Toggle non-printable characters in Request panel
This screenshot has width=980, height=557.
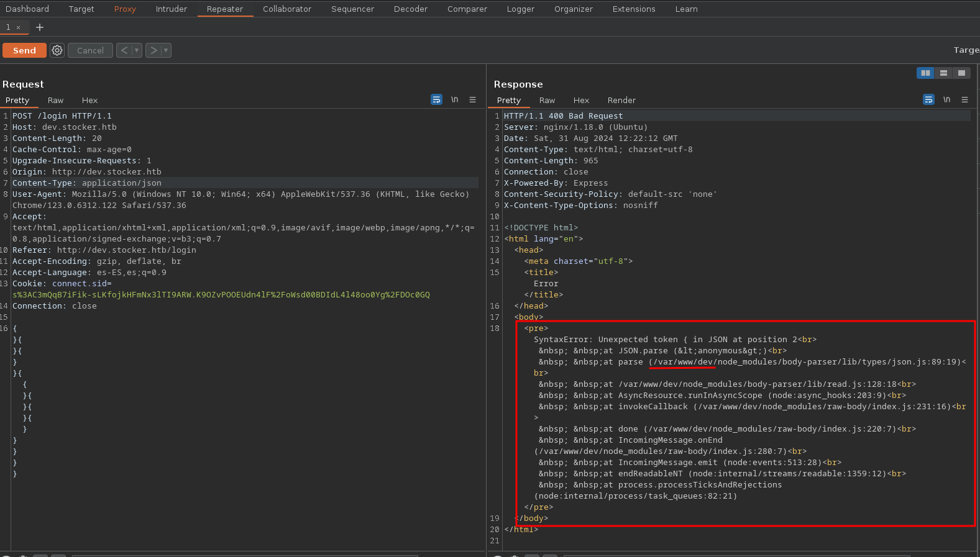point(455,100)
